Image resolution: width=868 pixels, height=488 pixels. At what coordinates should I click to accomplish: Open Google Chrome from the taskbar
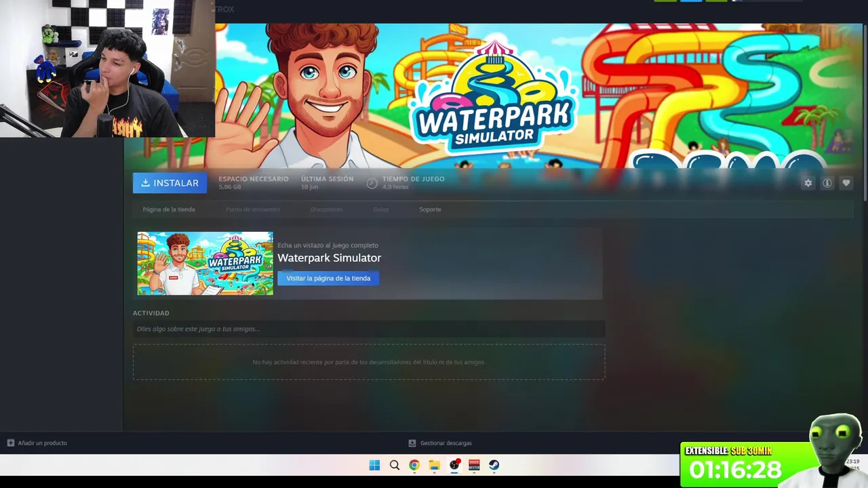[414, 465]
